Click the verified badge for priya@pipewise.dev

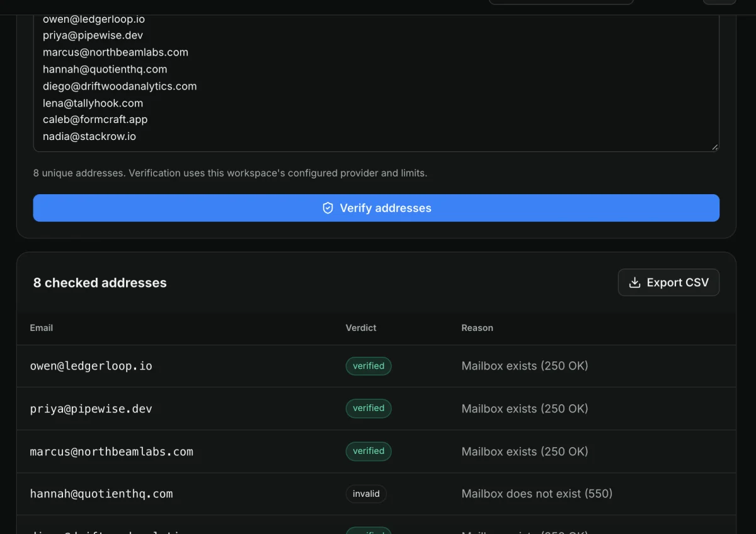click(369, 409)
